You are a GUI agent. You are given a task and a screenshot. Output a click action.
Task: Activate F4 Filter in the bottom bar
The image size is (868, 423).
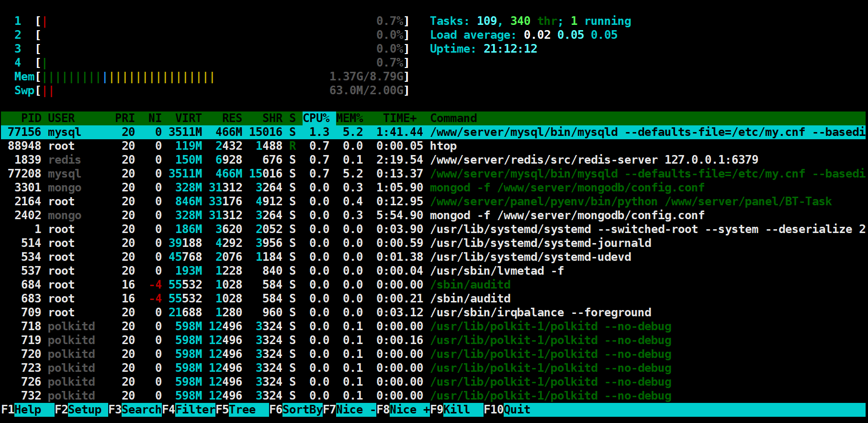click(188, 410)
